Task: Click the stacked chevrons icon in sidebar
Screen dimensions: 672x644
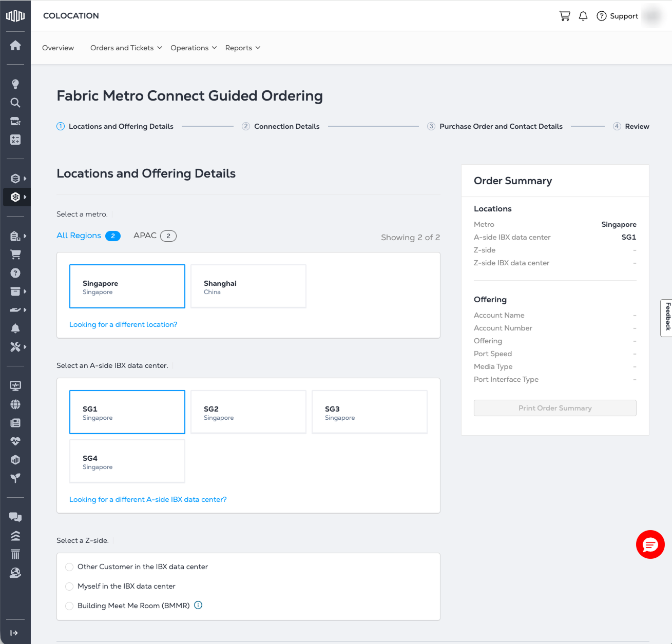Action: tap(15, 536)
